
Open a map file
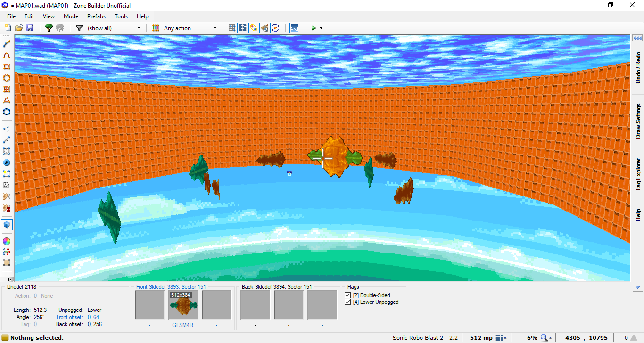point(19,28)
